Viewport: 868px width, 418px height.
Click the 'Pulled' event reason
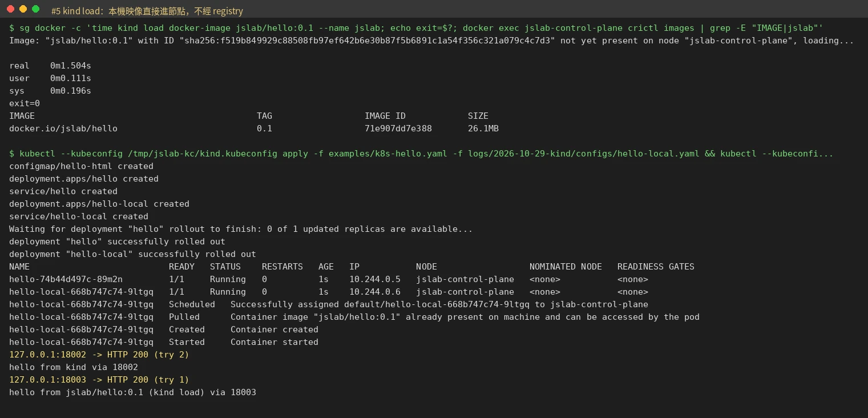pyautogui.click(x=184, y=317)
